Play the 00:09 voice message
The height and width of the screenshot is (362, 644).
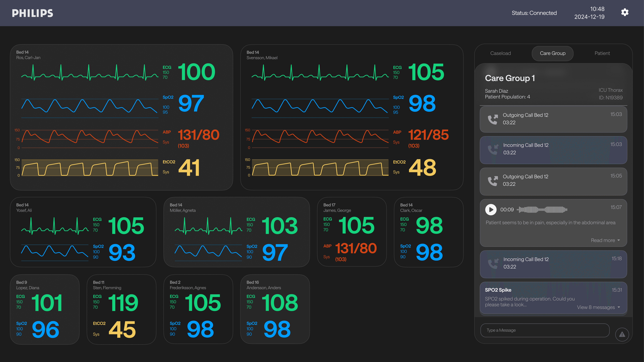point(491,210)
